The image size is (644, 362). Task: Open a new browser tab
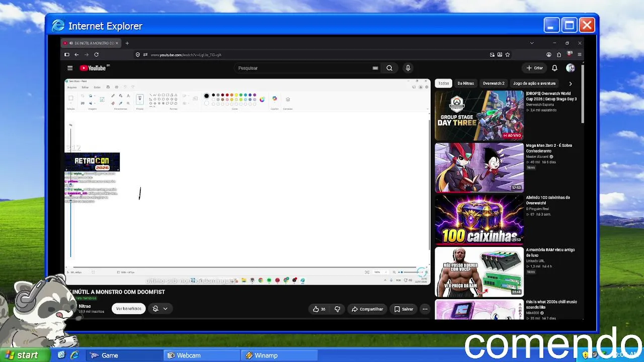click(x=127, y=43)
